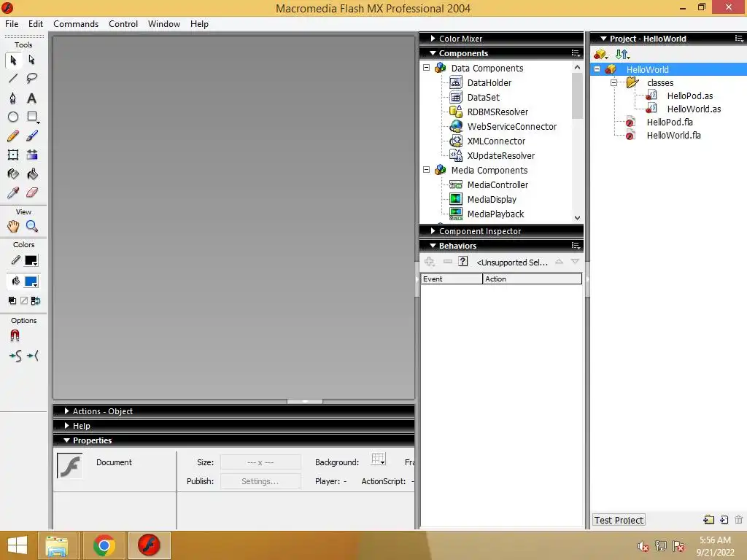
Task: Select the Selection arrow tool
Action: click(x=13, y=60)
